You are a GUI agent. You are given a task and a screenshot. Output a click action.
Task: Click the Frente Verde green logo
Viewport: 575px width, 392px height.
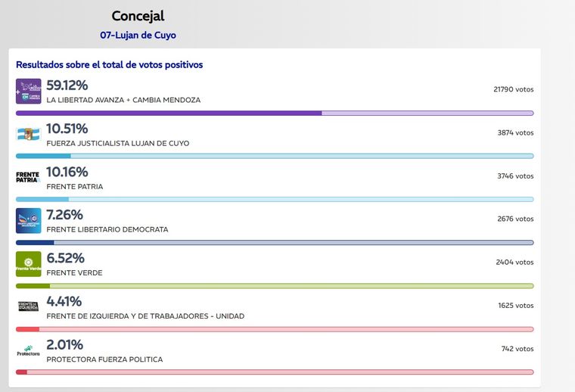[29, 264]
